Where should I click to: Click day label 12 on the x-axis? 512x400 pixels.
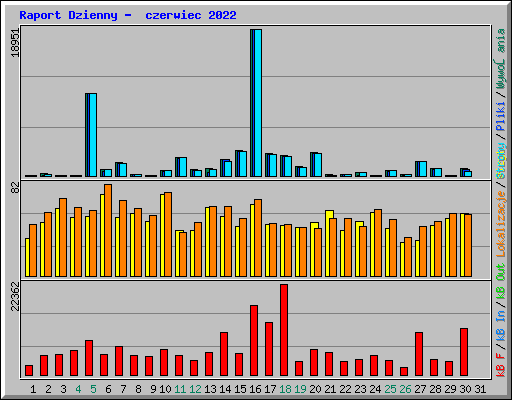coord(195,389)
